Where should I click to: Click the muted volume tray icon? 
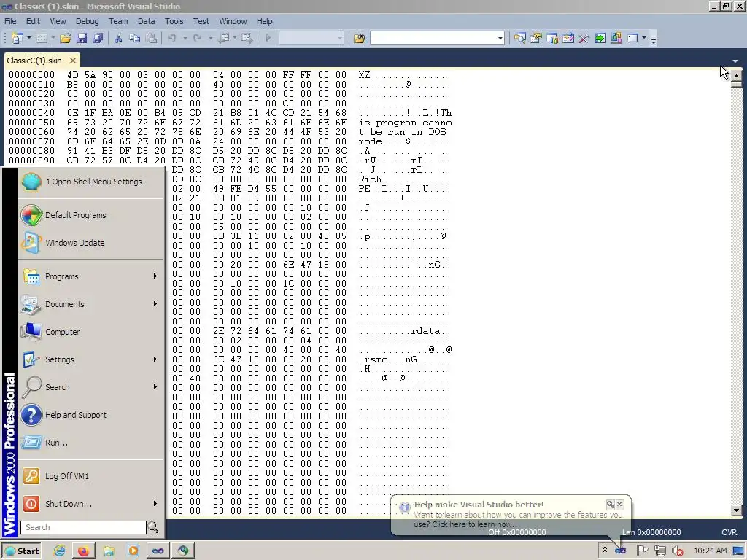(677, 551)
